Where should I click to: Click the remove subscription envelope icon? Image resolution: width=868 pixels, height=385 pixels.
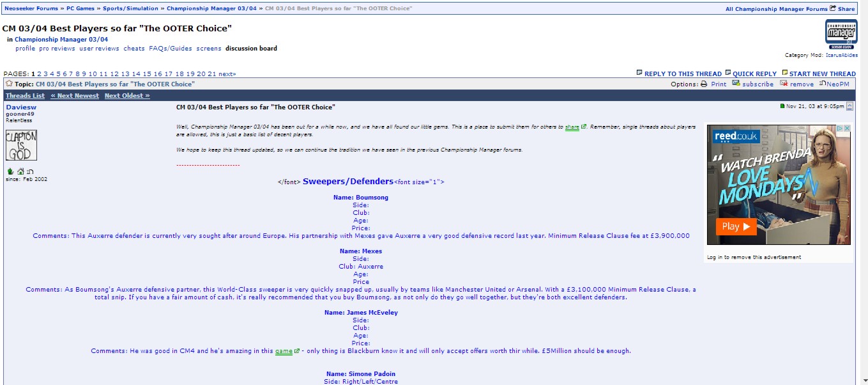pos(784,84)
